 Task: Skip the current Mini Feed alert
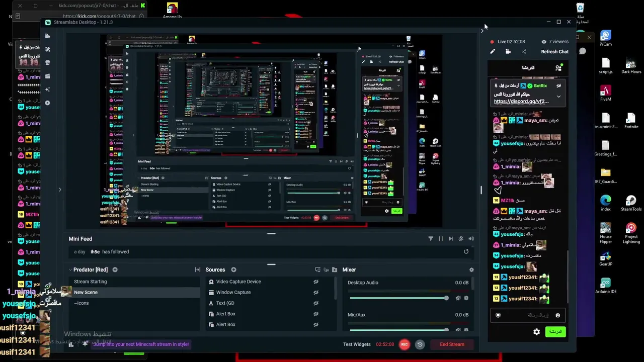[451, 239]
